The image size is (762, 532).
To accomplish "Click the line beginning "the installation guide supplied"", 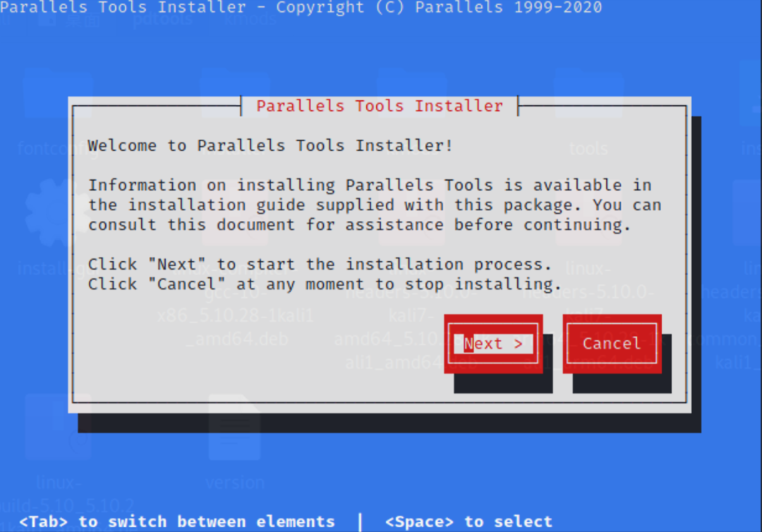I will [374, 205].
